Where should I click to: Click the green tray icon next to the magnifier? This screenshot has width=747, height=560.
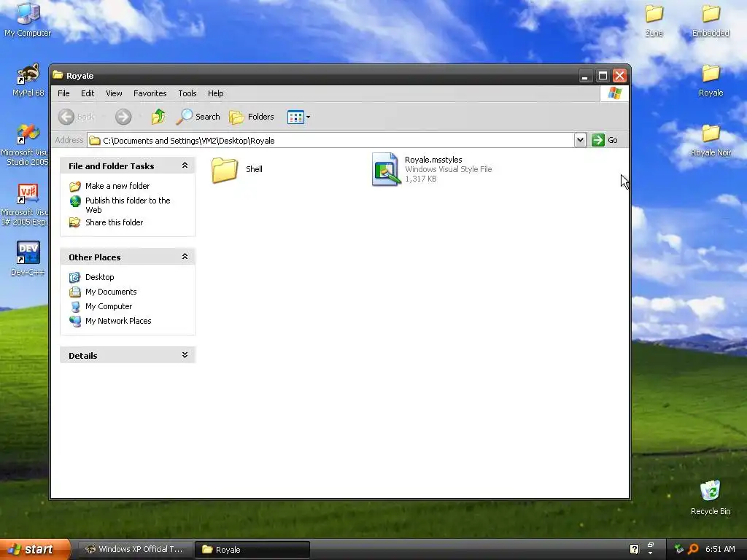click(x=679, y=549)
